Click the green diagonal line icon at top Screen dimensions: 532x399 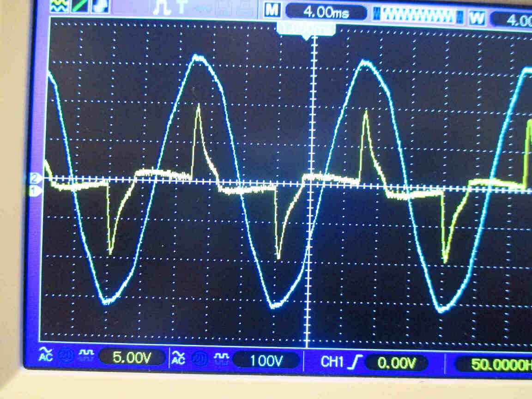[x=80, y=6]
